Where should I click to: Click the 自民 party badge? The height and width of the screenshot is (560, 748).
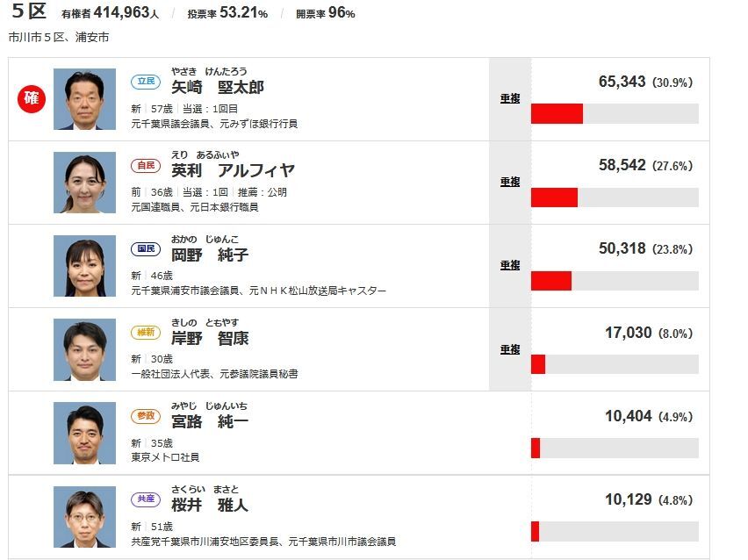pos(146,166)
